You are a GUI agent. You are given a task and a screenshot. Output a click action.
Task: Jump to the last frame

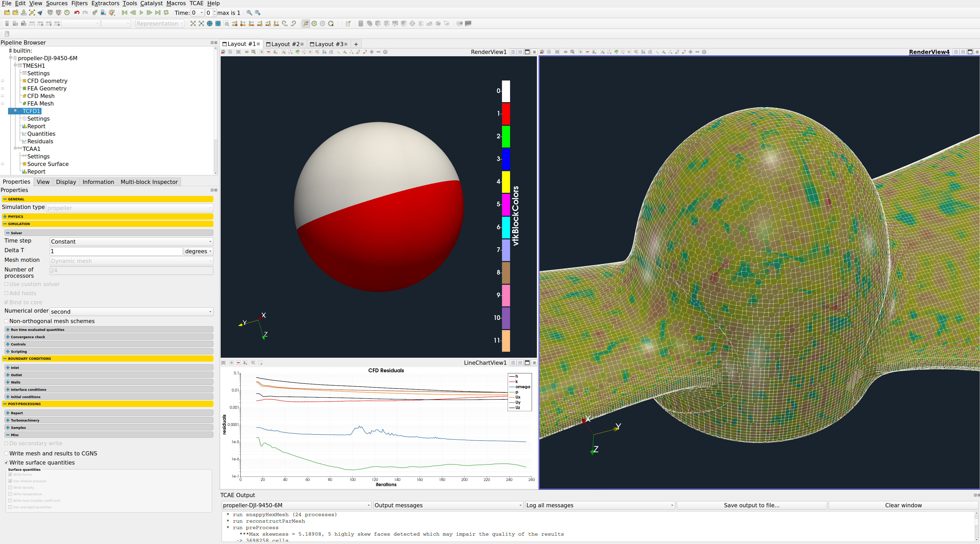(x=158, y=13)
